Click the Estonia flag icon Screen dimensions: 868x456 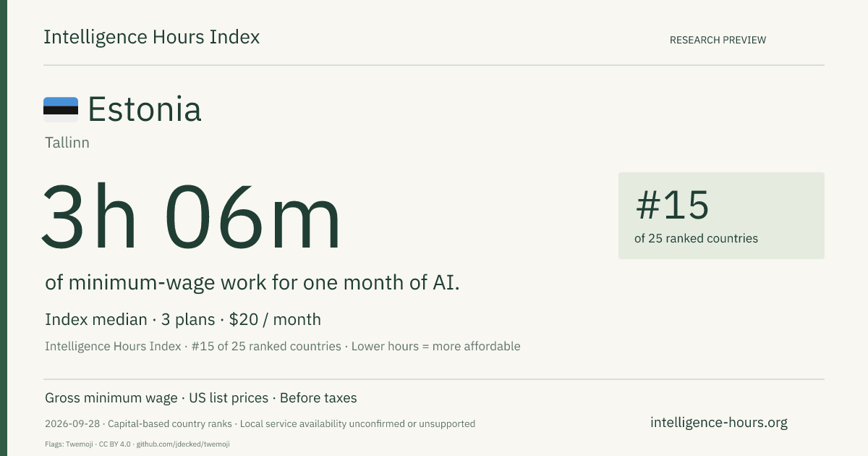pos(61,109)
